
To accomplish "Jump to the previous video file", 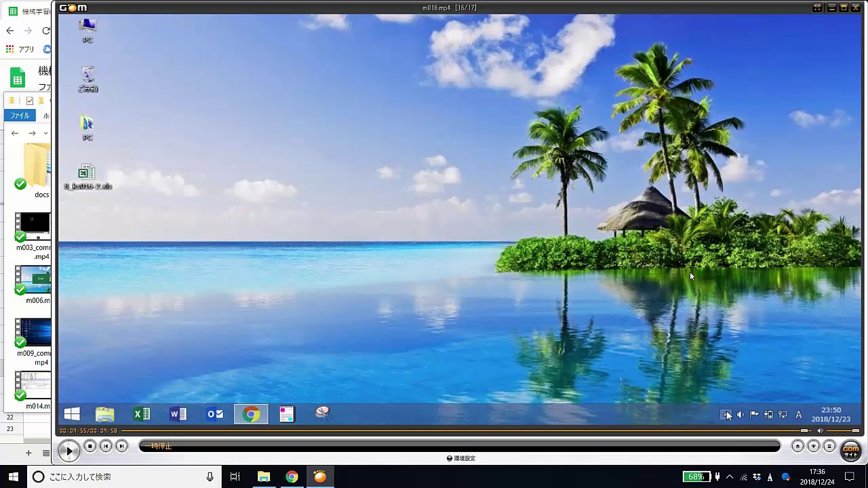I will click(106, 446).
